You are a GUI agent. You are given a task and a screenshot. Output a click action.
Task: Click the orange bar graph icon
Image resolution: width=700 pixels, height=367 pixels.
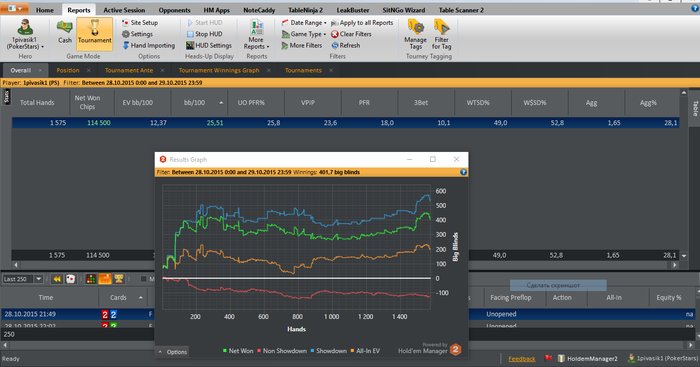(x=104, y=279)
